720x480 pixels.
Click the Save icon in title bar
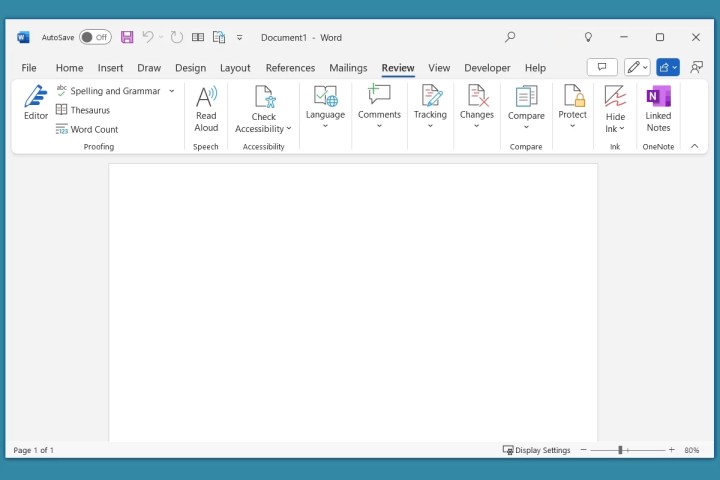127,37
